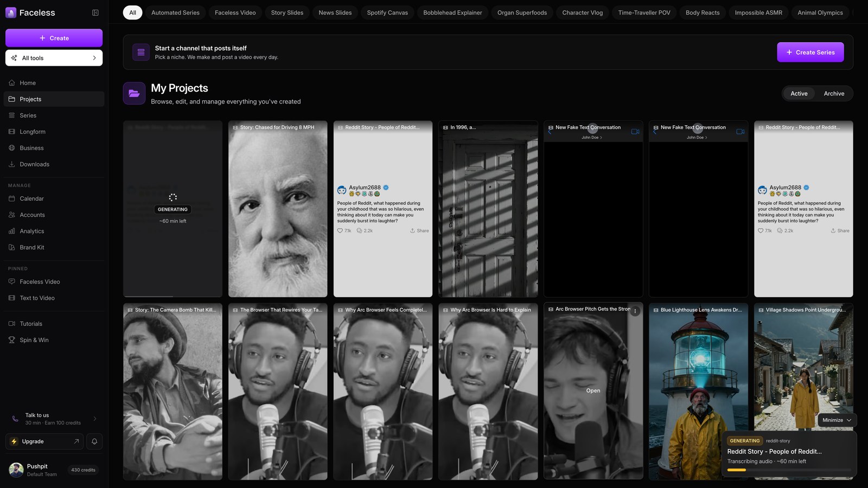Open Accounts management
868x488 pixels.
54,215
